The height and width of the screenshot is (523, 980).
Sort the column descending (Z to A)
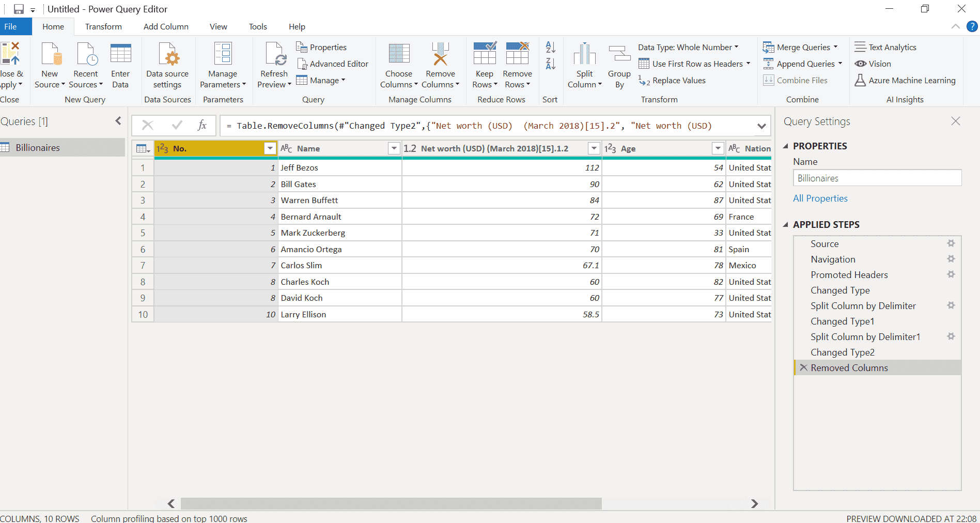tap(551, 64)
